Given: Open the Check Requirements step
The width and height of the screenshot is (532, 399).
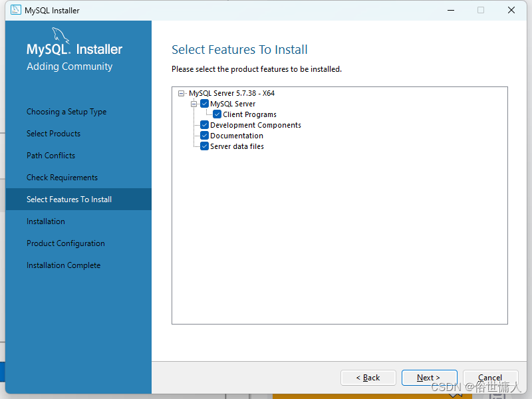Looking at the screenshot, I should click(62, 178).
